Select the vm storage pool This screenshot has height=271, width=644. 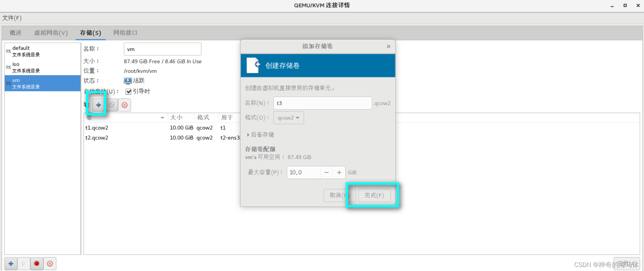tap(42, 83)
